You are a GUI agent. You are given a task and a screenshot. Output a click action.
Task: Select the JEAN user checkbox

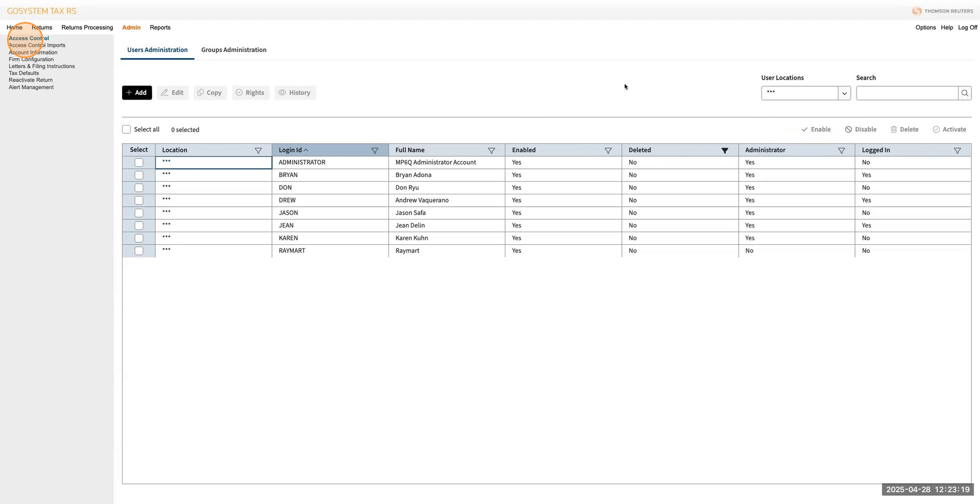click(139, 225)
